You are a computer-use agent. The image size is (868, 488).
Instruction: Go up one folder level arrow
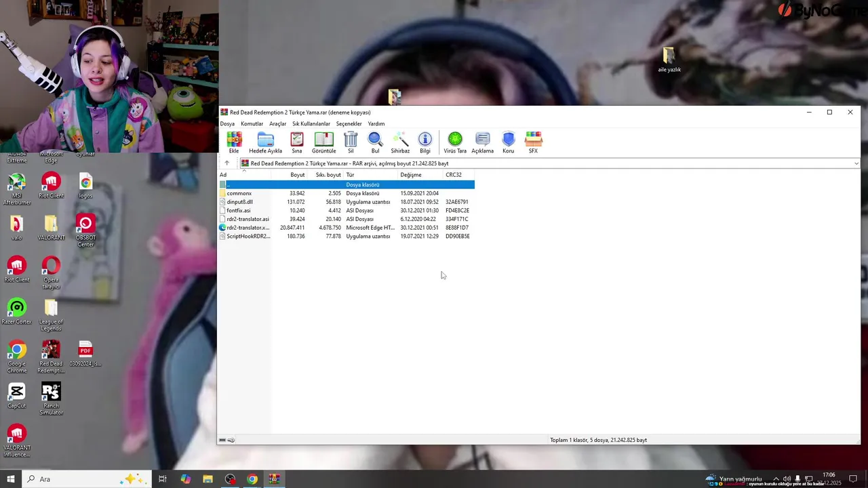(226, 163)
